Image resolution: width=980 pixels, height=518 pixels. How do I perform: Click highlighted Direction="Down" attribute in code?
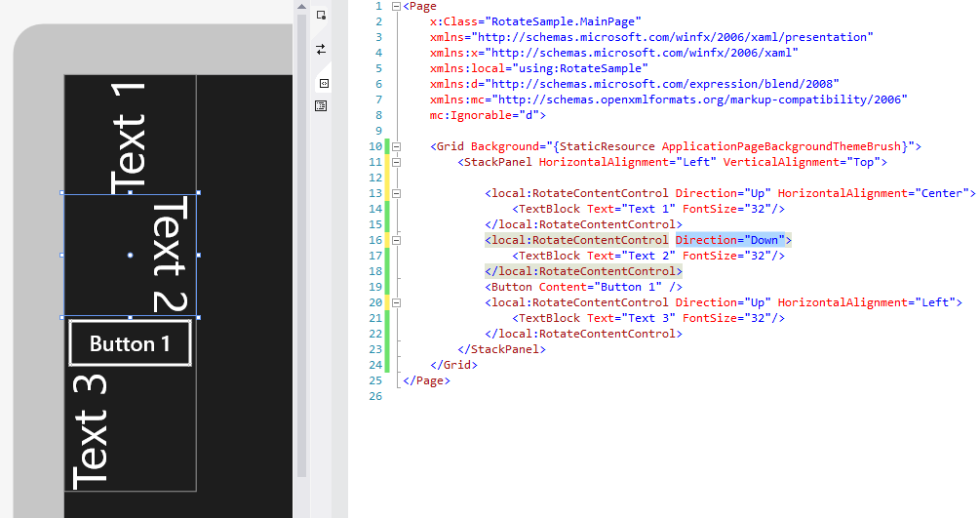coord(732,240)
